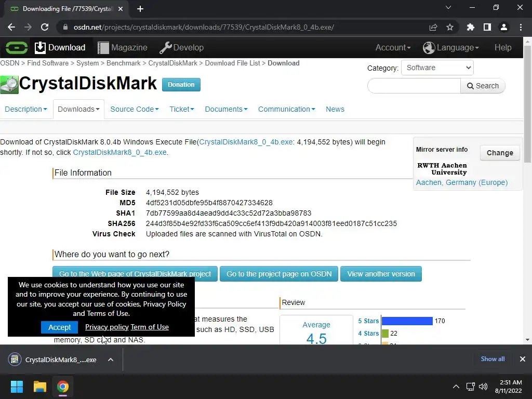Click the OSDN green logo icon
Viewport: 532px width, 399px height.
pyautogui.click(x=16, y=47)
